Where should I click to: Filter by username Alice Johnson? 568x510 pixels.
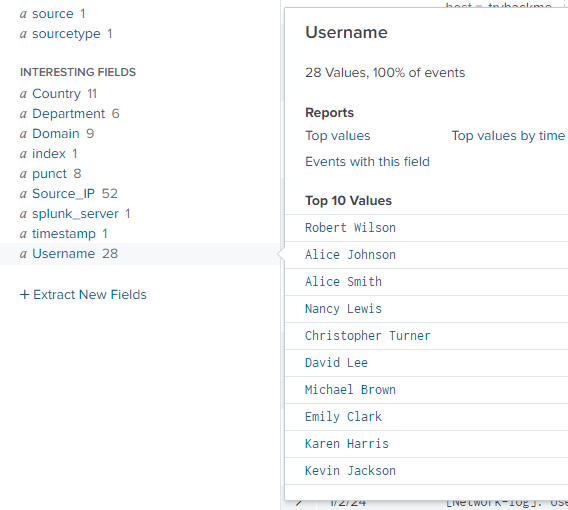point(350,255)
